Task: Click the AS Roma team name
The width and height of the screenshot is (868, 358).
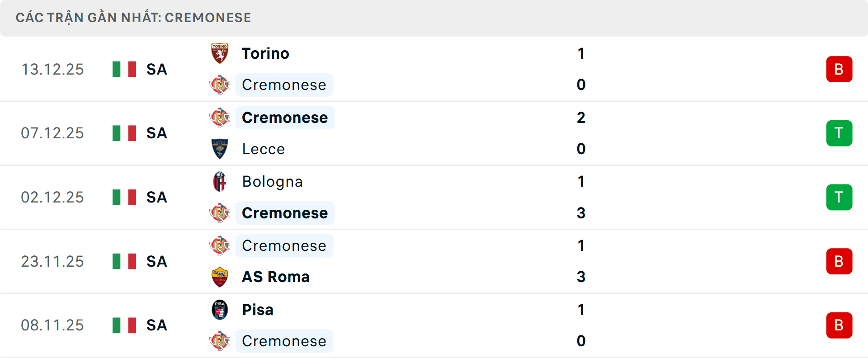Action: coord(275,277)
